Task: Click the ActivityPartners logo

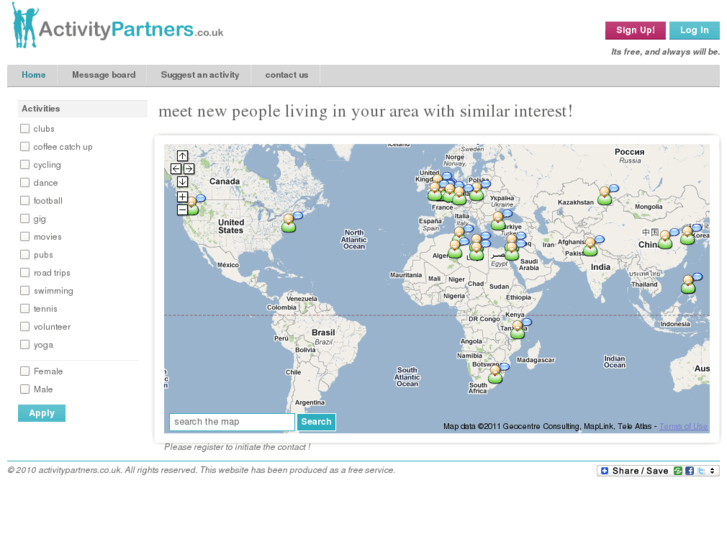Action: point(118,26)
